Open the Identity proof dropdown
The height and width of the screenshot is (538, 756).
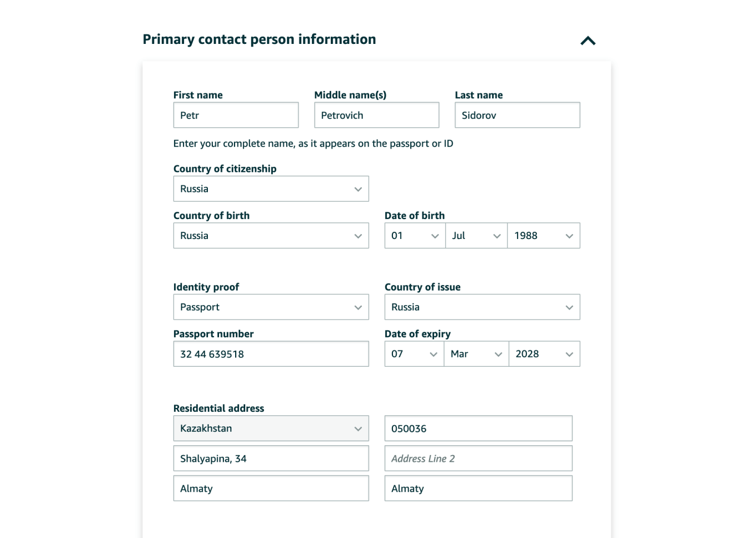point(271,307)
